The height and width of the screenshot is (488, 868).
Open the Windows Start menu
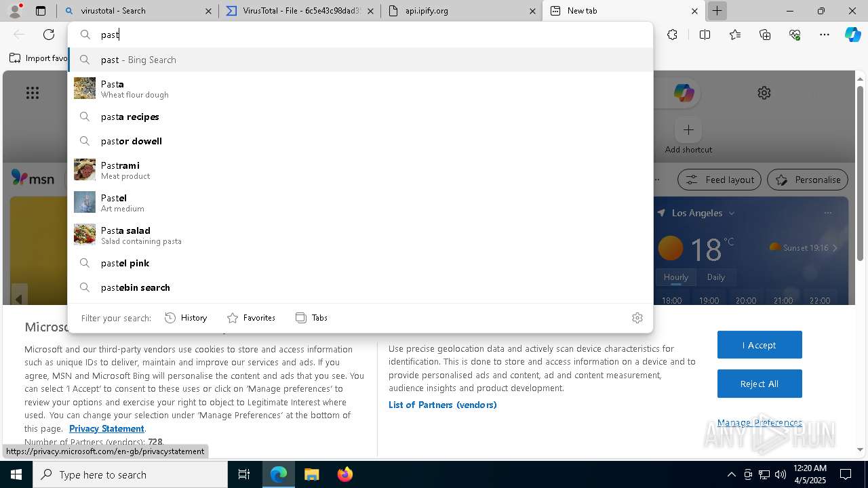(x=16, y=474)
